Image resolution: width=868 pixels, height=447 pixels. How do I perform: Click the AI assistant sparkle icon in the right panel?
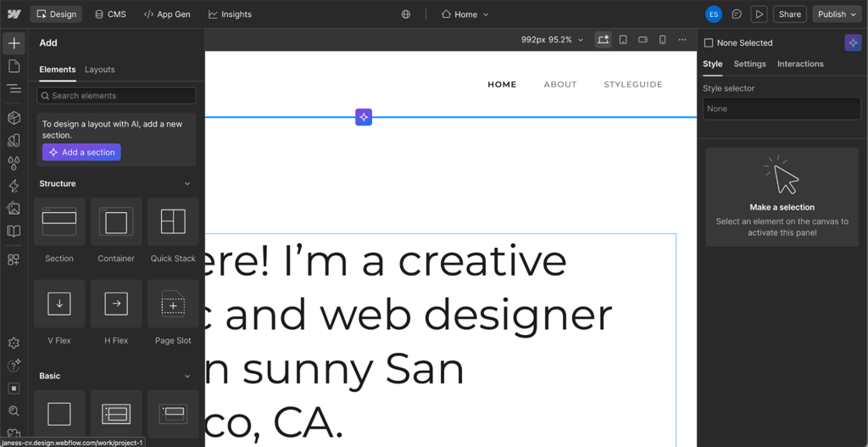[x=853, y=42]
